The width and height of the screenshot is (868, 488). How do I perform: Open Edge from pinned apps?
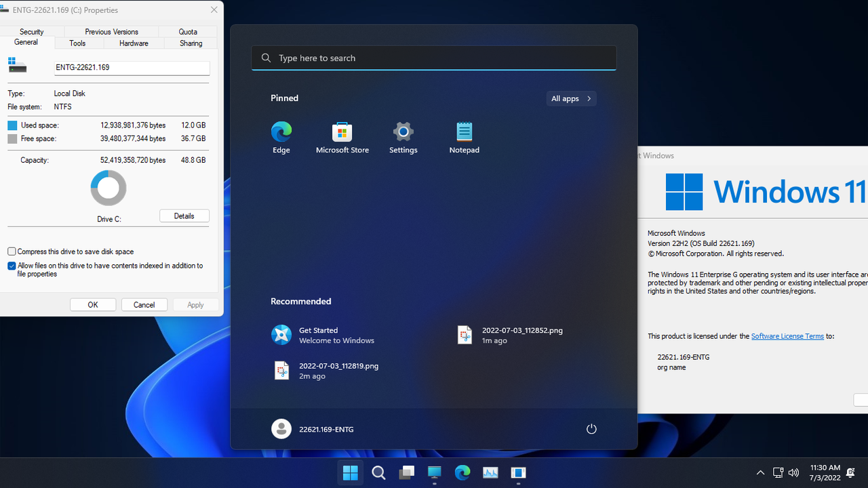click(x=281, y=138)
